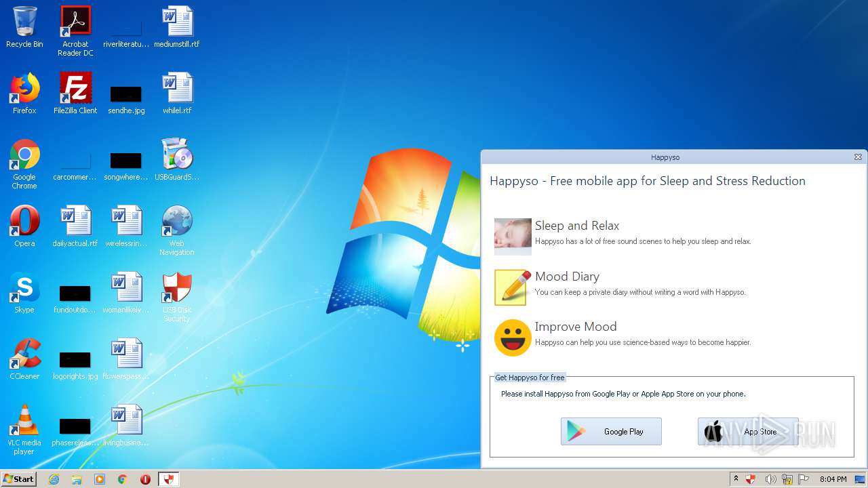Open Chrome from the taskbar
The height and width of the screenshot is (488, 868).
pyautogui.click(x=123, y=479)
